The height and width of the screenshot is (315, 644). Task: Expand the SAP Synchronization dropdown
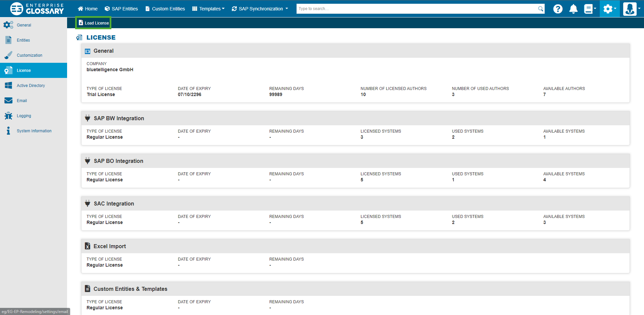click(260, 9)
